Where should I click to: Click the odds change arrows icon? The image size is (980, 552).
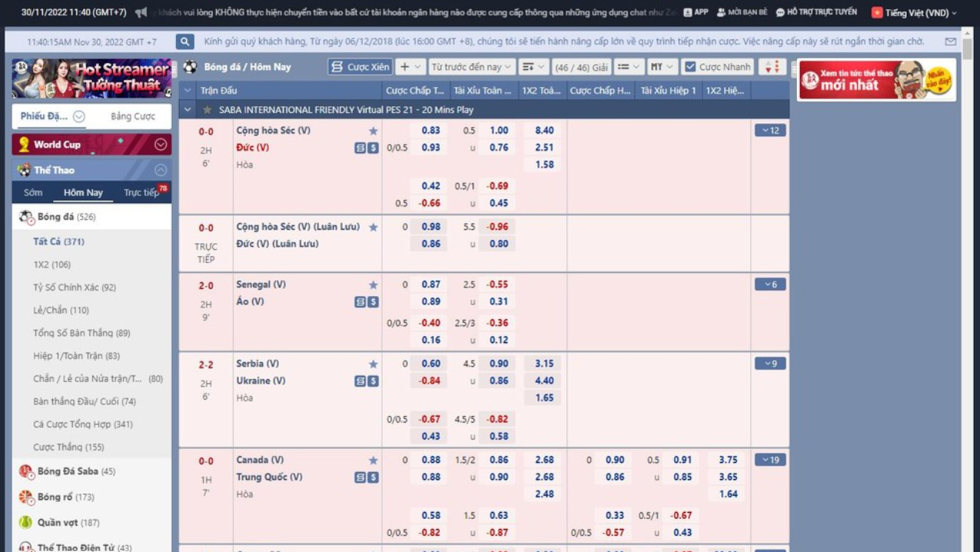772,67
